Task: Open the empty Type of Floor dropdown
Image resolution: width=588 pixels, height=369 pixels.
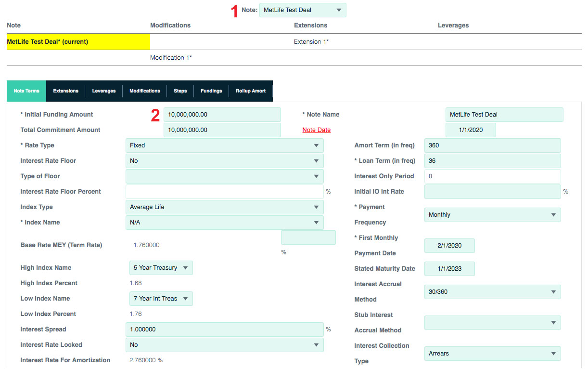Action: (225, 176)
